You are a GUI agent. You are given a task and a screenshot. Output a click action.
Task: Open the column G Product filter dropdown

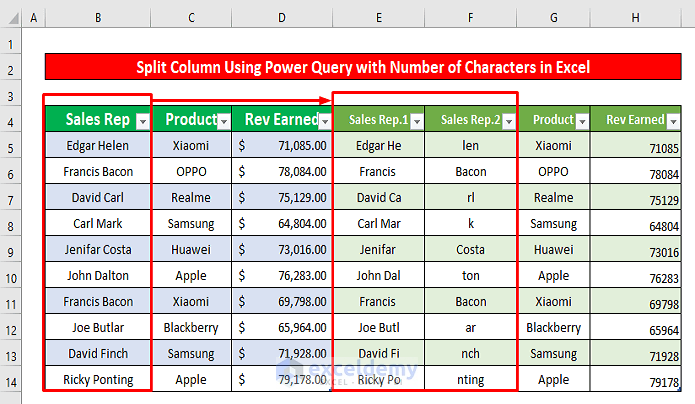582,121
